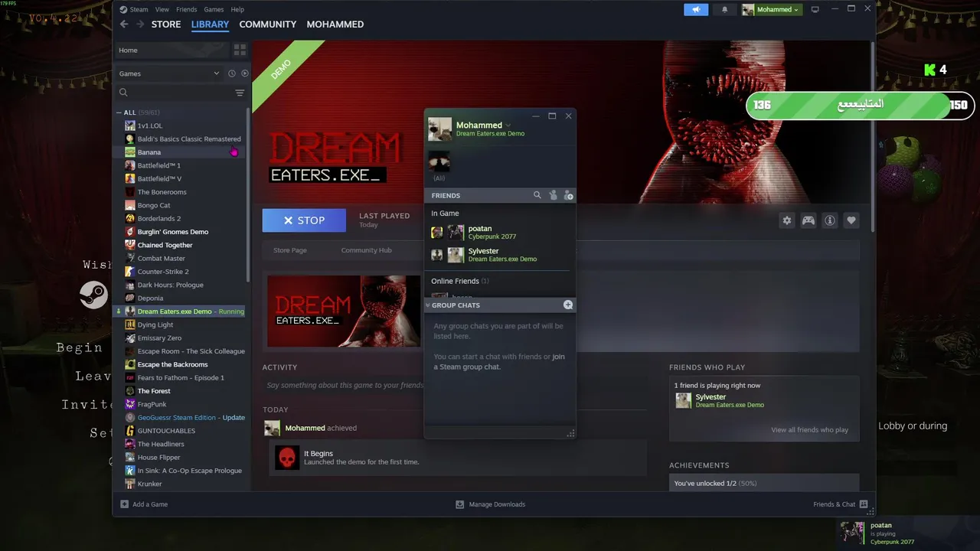Go to the LIBRARY tab

(210, 24)
